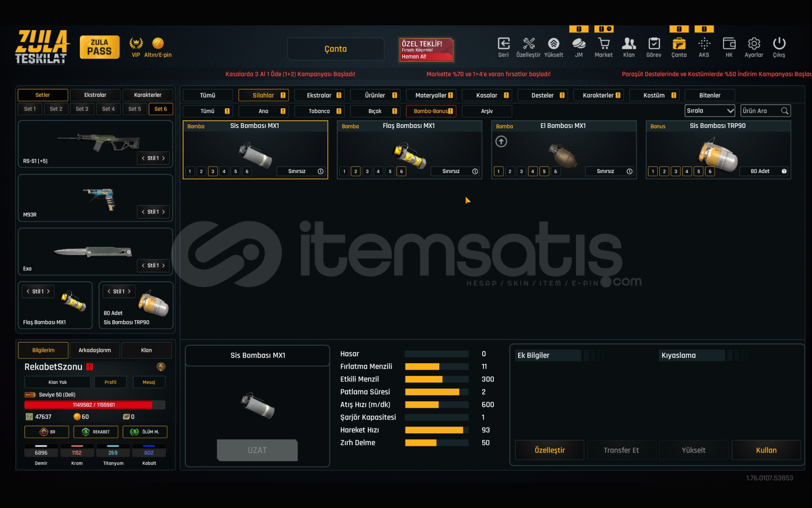Click the Hareket Hızı stat bar
This screenshot has width=812, height=508.
click(x=437, y=430)
